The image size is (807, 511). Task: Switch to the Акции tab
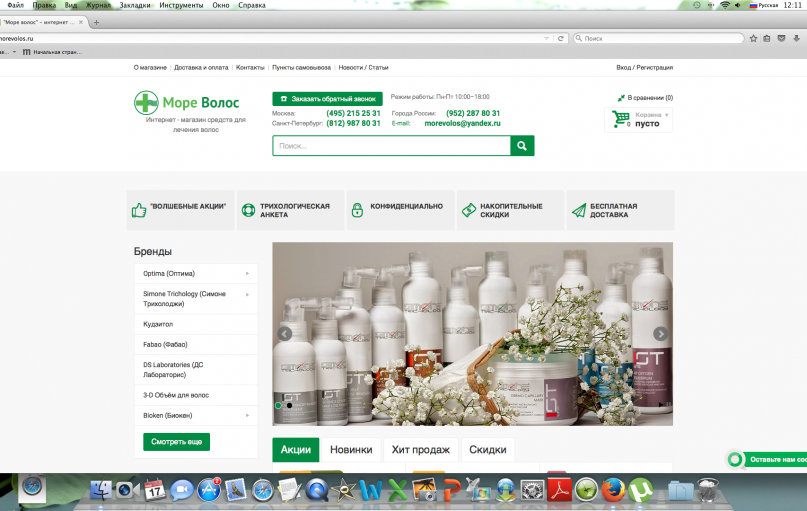(x=295, y=450)
